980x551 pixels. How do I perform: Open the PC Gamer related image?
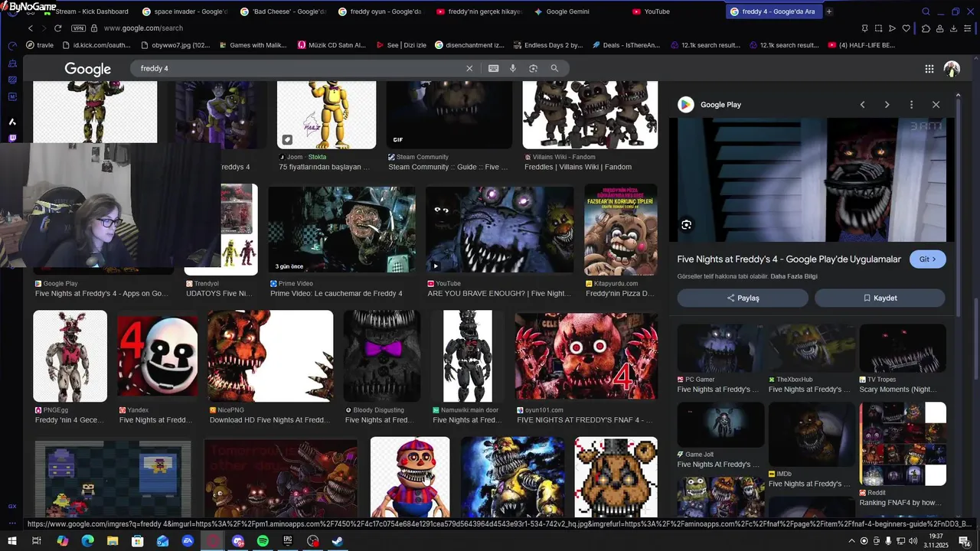720,348
